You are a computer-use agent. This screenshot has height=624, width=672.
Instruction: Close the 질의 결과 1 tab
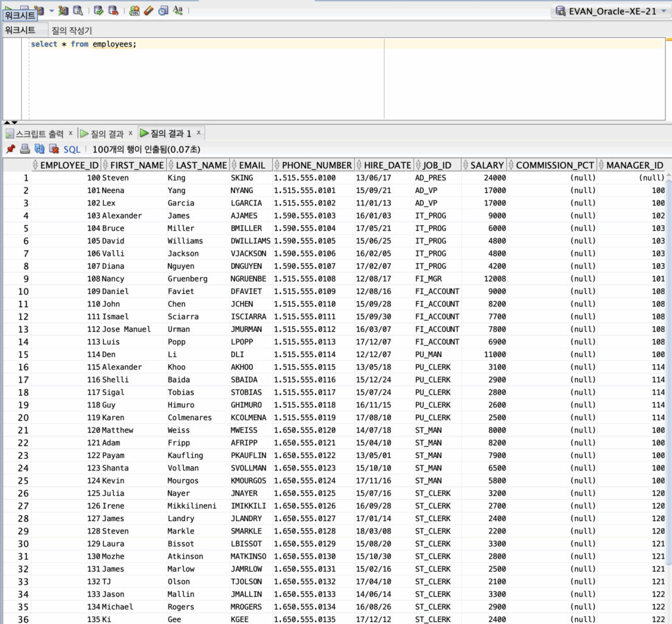[199, 133]
